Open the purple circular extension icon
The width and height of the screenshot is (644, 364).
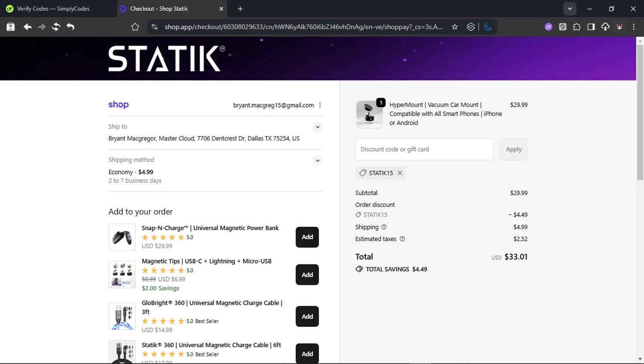click(549, 27)
